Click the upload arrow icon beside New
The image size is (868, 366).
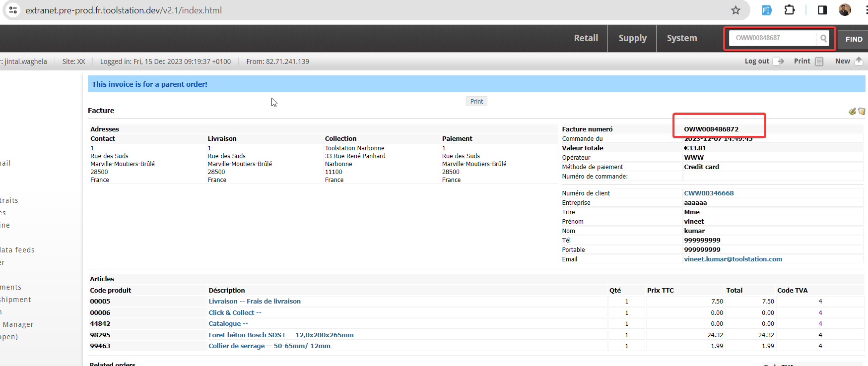point(859,61)
